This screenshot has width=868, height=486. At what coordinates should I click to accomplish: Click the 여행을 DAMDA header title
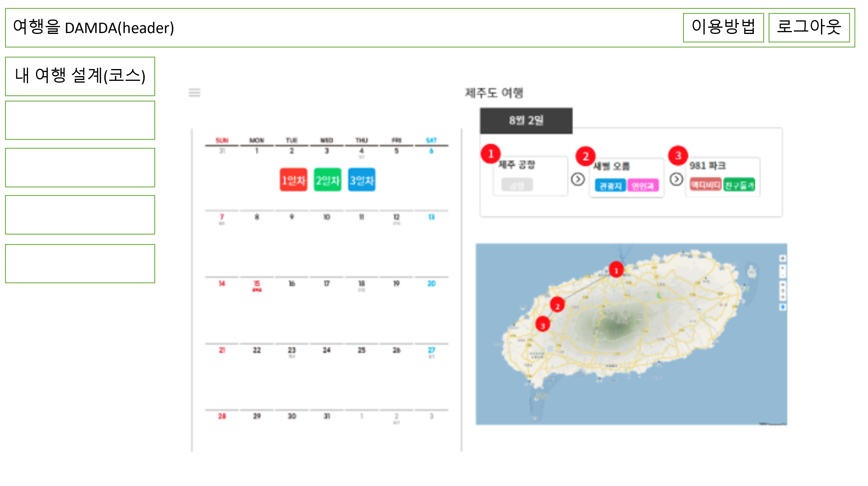click(x=94, y=28)
